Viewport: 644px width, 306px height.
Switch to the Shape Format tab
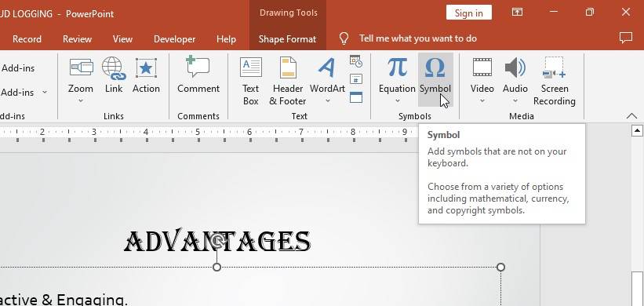288,39
